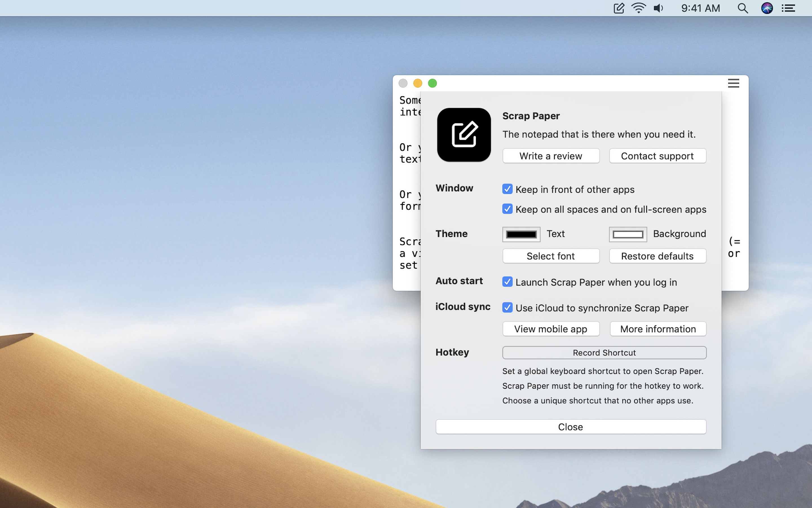Click the Record Shortcut field
The height and width of the screenshot is (508, 812).
coord(604,353)
